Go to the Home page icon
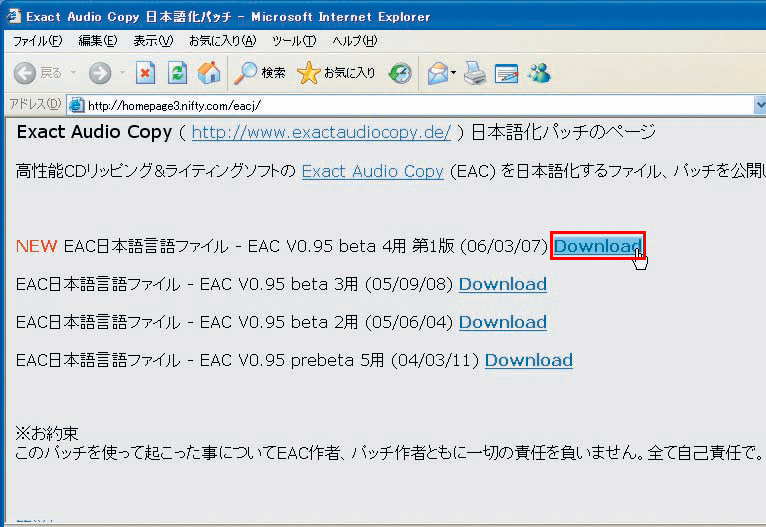 209,73
